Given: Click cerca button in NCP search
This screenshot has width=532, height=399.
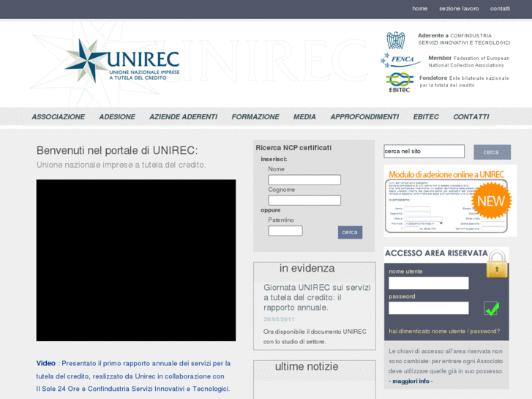Looking at the screenshot, I should pos(350,232).
